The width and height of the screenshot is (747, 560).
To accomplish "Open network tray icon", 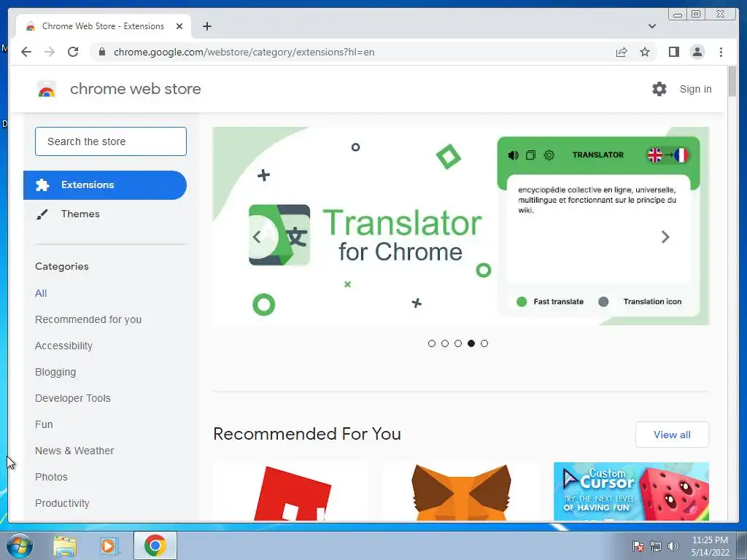I will coord(656,546).
